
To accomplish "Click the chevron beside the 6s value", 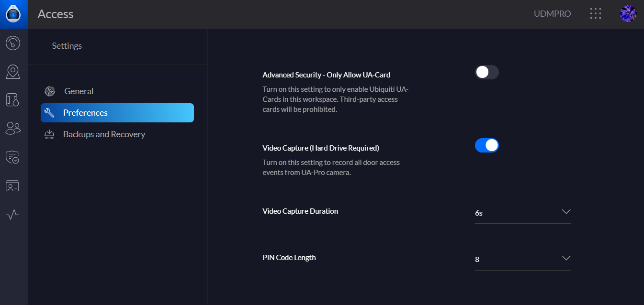I will point(566,212).
